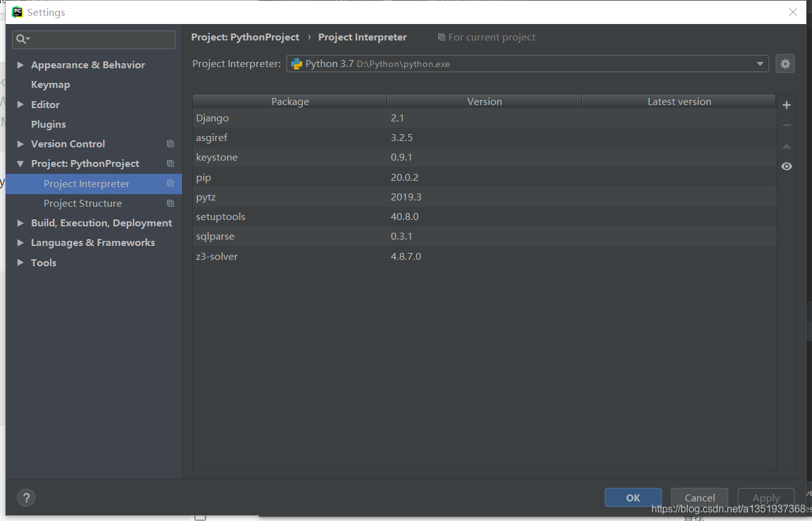Sort by Package column header

click(x=290, y=101)
